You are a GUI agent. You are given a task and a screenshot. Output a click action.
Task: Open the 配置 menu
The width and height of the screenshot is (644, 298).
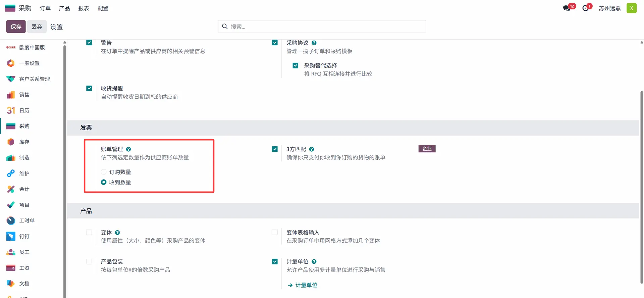[x=103, y=8]
